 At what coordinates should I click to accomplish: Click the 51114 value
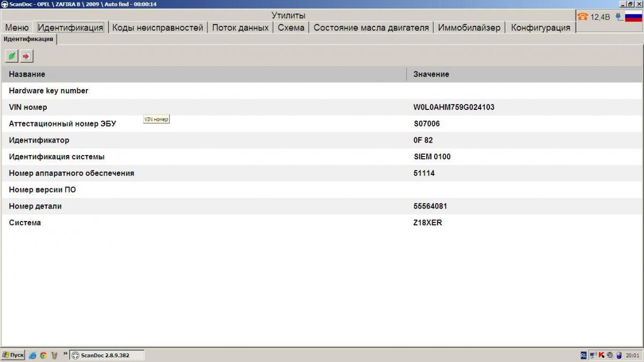(424, 173)
